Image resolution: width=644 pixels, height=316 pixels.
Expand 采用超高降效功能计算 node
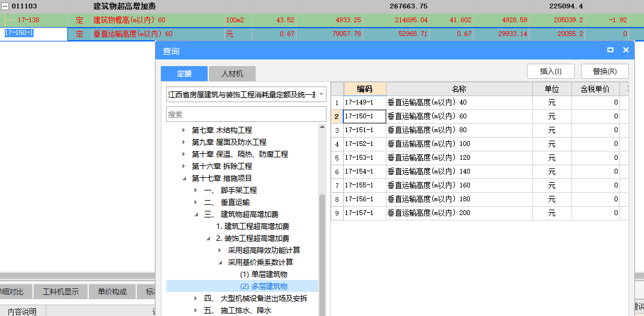point(220,251)
